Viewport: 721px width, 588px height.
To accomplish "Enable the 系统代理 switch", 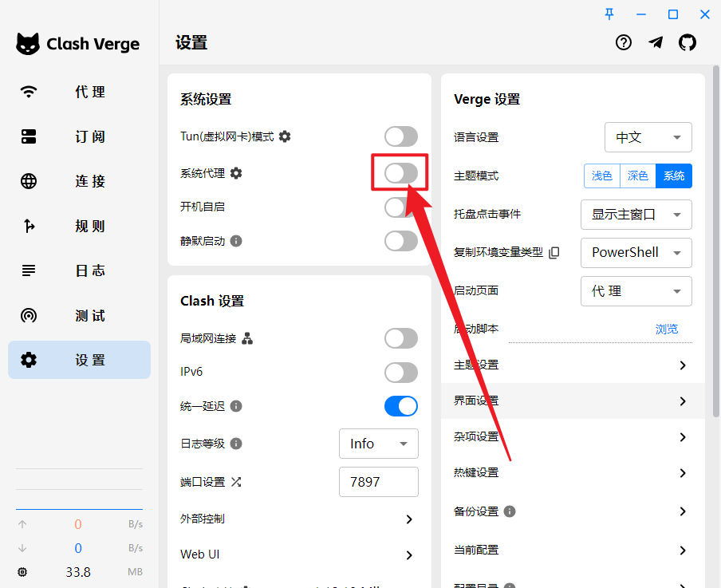I will pyautogui.click(x=401, y=173).
